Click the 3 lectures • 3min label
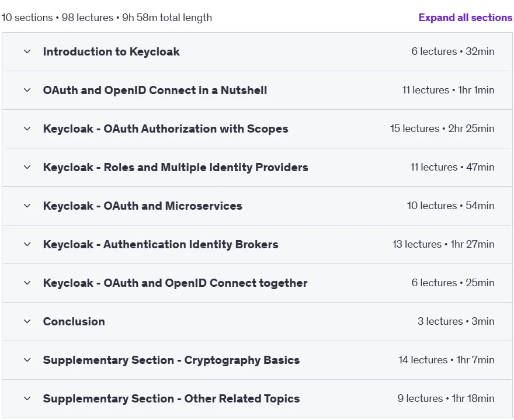Image resolution: width=514 pixels, height=420 pixels. [x=456, y=321]
